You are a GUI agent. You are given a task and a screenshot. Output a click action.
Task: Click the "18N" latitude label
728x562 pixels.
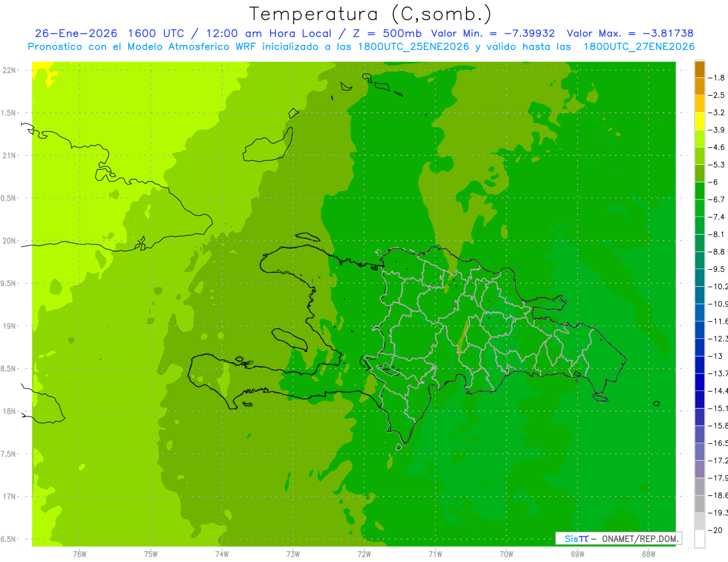10,412
